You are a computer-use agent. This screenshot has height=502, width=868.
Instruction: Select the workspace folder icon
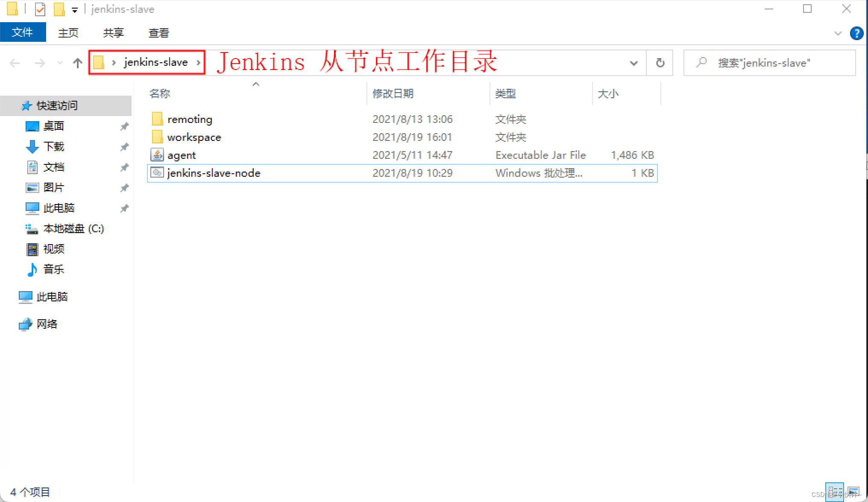coord(157,137)
